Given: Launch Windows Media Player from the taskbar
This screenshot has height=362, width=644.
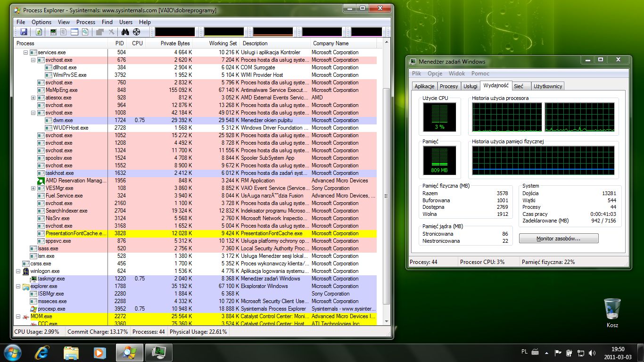Looking at the screenshot, I should [x=99, y=353].
